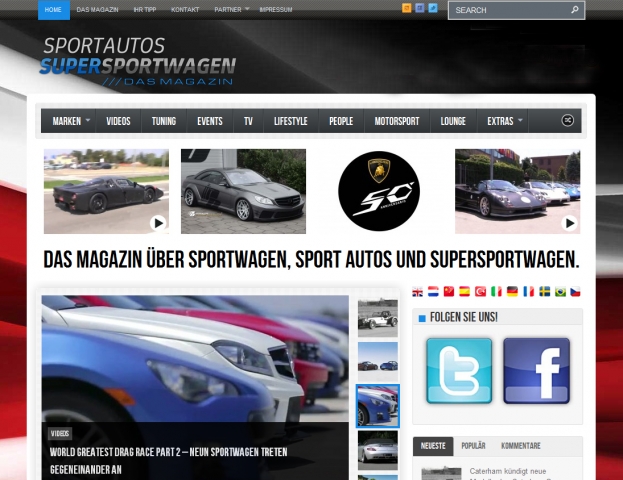Select the Kommentare tab
Viewport: 623px width, 480px height.
(521, 446)
